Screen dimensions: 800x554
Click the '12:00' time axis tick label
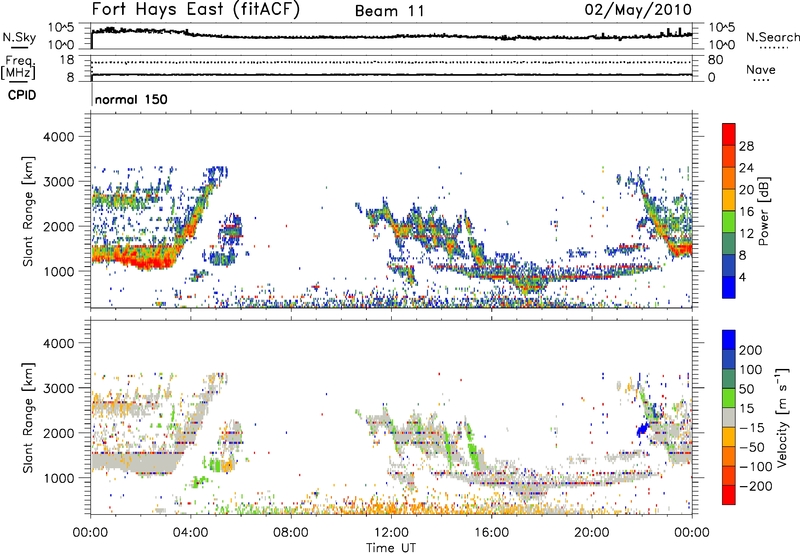pos(391,533)
